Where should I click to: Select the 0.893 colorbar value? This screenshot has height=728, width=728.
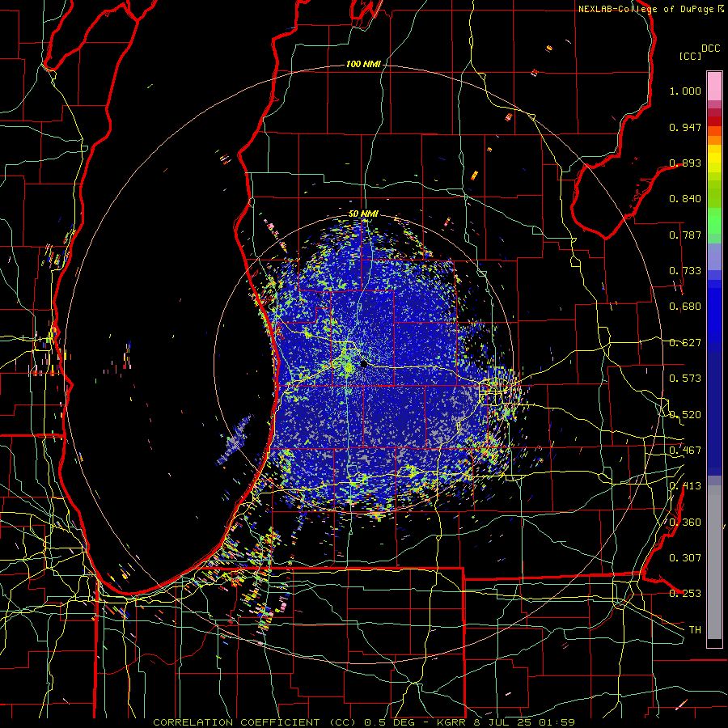pos(685,163)
